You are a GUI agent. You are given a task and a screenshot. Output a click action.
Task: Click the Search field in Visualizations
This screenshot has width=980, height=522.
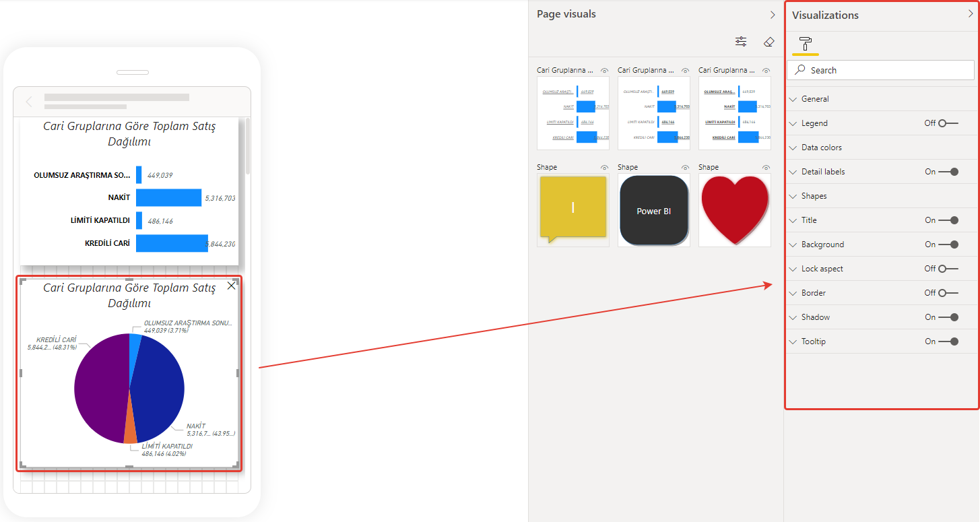880,70
